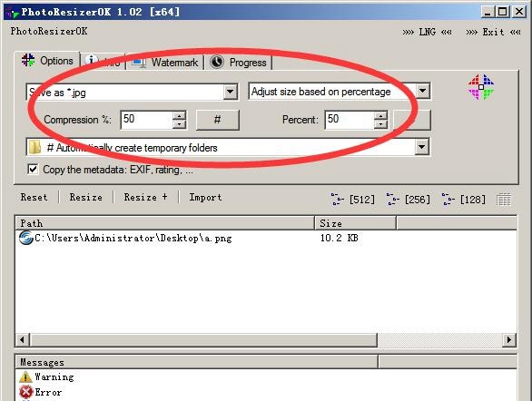Expand the Save as *.jpg dropdown

coord(230,92)
